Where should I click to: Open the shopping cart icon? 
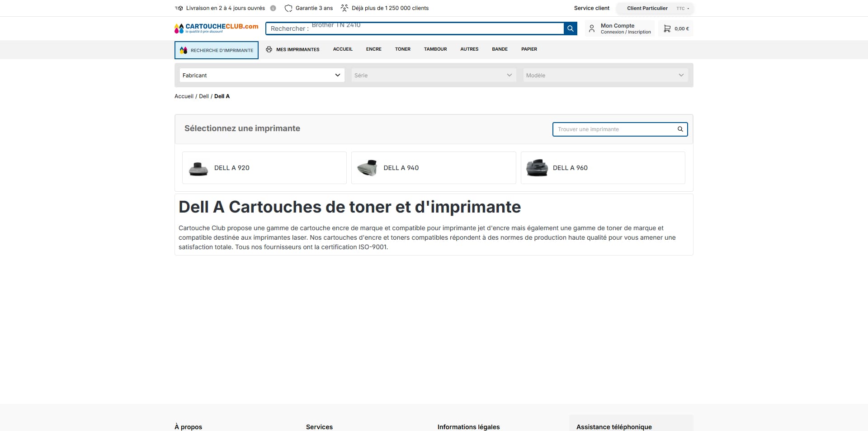click(667, 28)
